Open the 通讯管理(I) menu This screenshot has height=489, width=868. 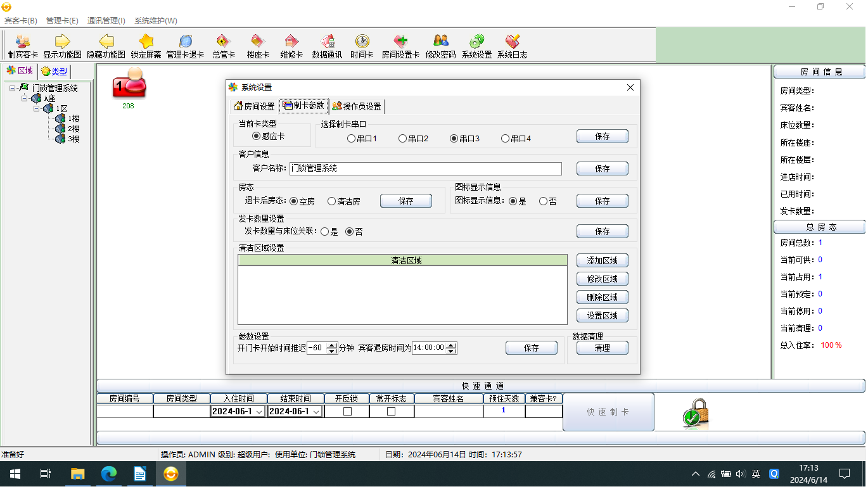click(x=106, y=21)
